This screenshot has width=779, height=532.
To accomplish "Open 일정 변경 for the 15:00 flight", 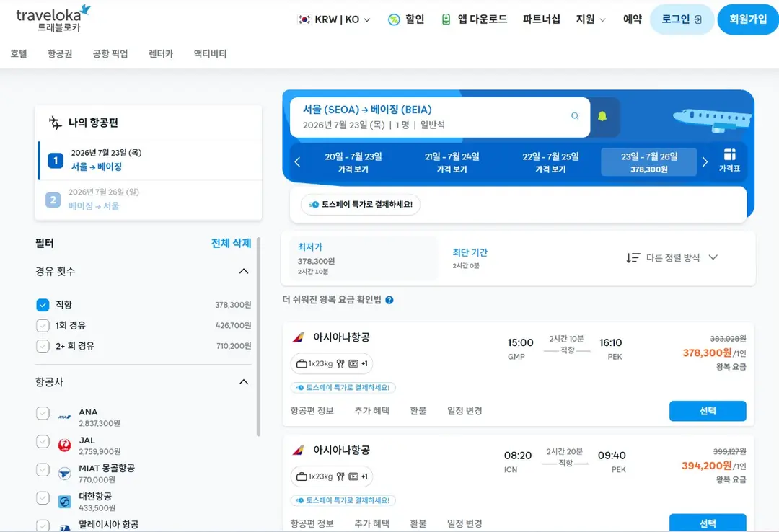I will 465,411.
